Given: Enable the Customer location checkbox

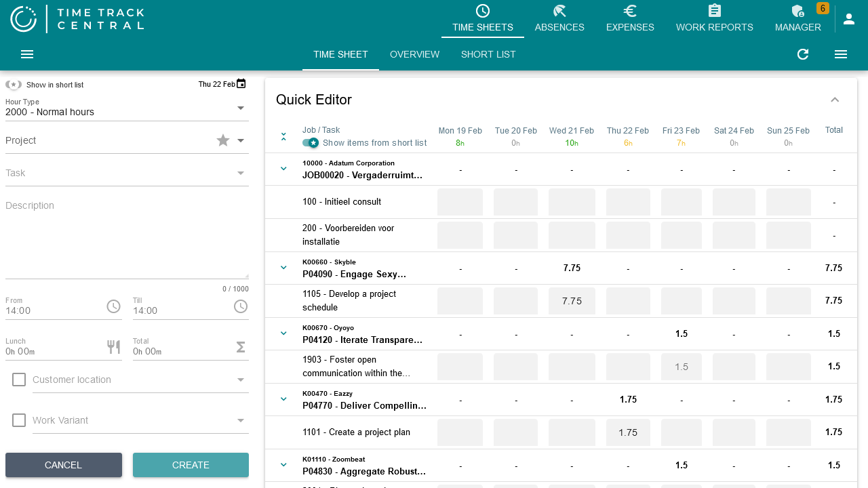Looking at the screenshot, I should 19,380.
